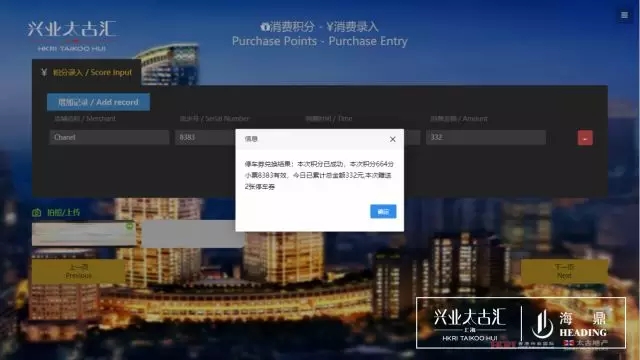Open the hamburger menu in the top-right corner
The height and width of the screenshot is (360, 640).
click(x=624, y=15)
